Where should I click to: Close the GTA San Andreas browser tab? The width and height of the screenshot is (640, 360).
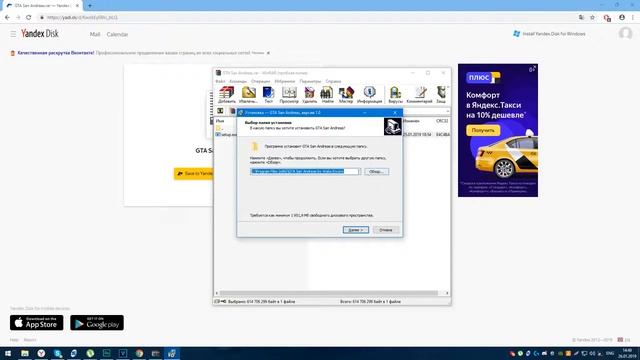tap(77, 6)
